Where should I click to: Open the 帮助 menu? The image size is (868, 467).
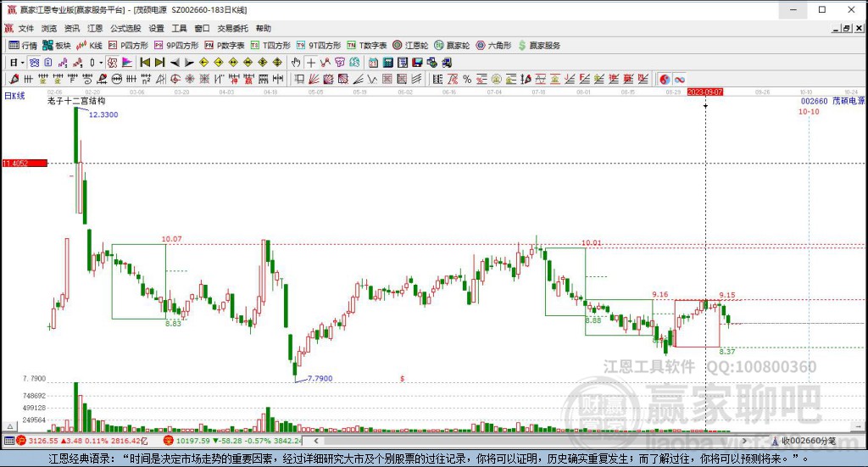tap(264, 28)
